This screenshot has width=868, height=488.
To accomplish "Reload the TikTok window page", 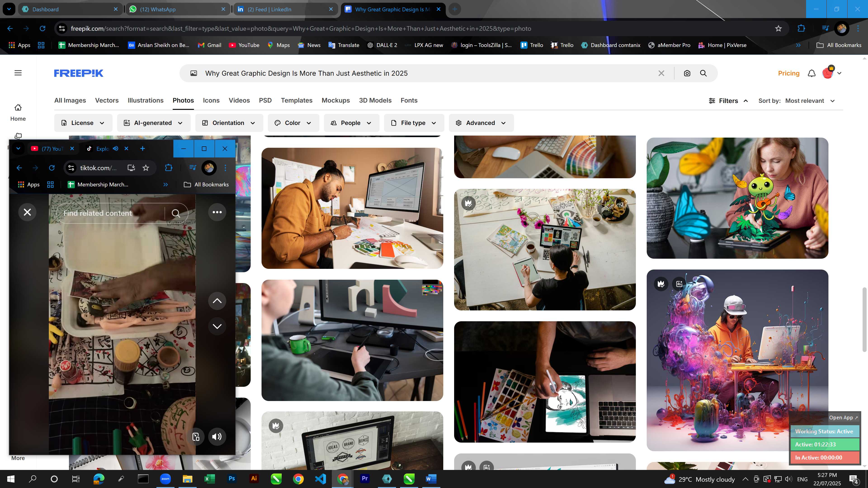I will 52,168.
